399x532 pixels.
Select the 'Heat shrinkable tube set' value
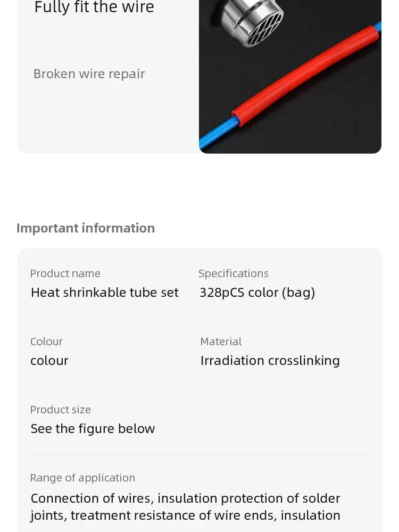104,293
